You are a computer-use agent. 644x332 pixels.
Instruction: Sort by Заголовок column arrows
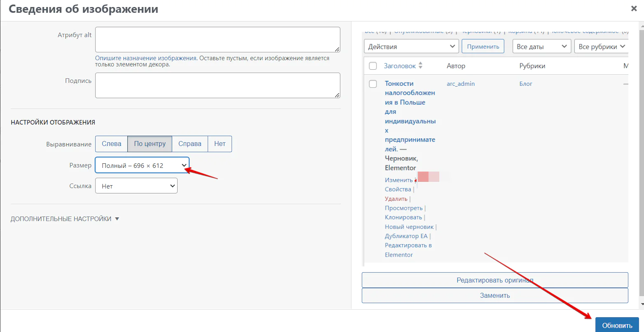pos(420,66)
